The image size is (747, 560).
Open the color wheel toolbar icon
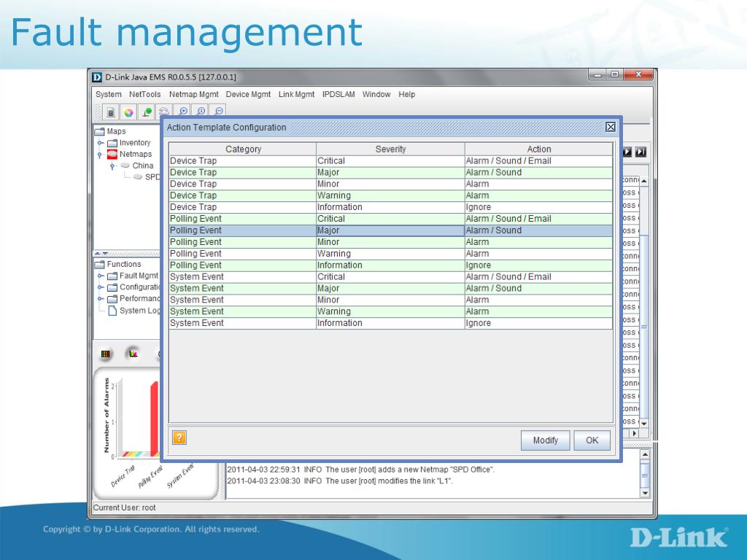(128, 112)
